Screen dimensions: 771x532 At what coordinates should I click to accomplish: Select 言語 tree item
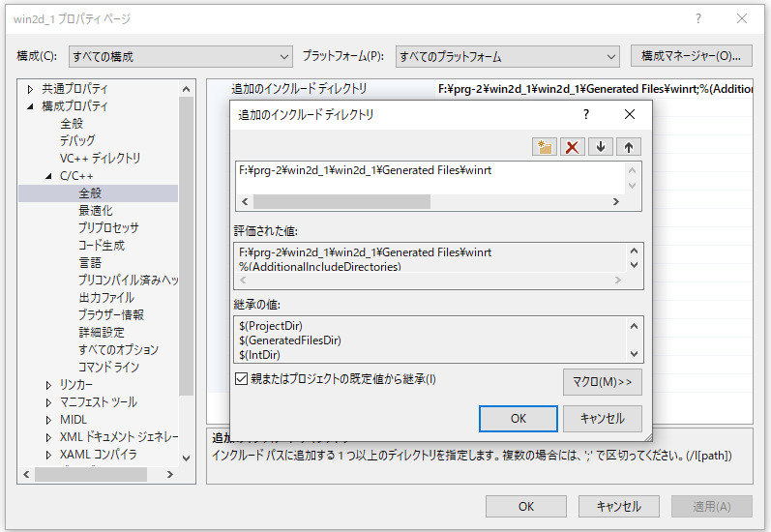[90, 262]
